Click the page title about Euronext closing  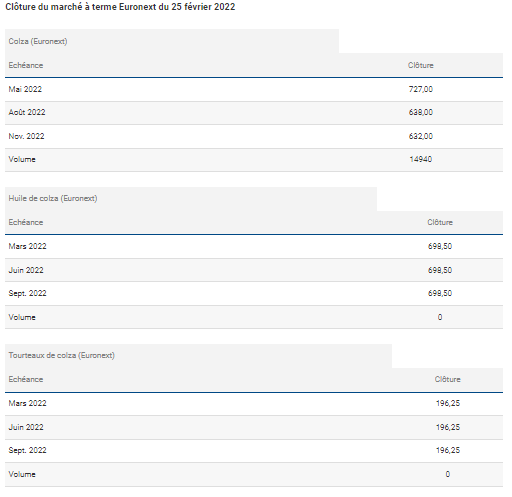click(x=120, y=7)
